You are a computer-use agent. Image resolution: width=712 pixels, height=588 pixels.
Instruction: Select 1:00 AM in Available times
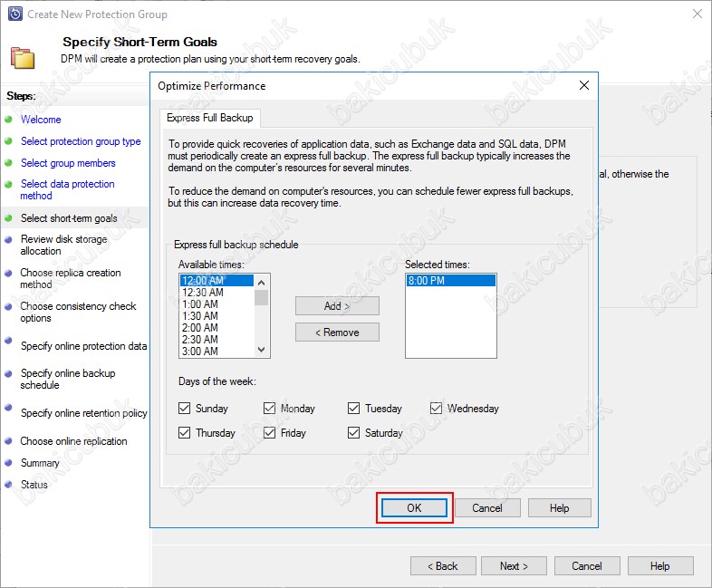point(217,304)
